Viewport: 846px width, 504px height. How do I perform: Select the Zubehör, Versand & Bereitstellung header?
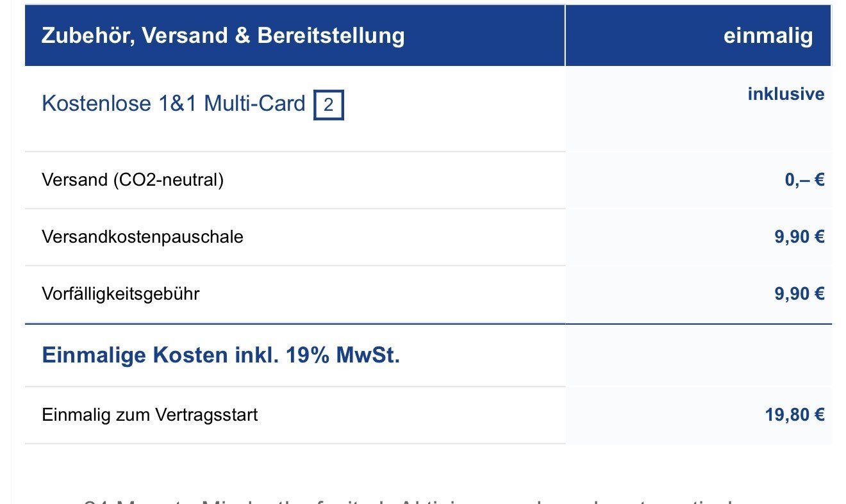pos(222,36)
